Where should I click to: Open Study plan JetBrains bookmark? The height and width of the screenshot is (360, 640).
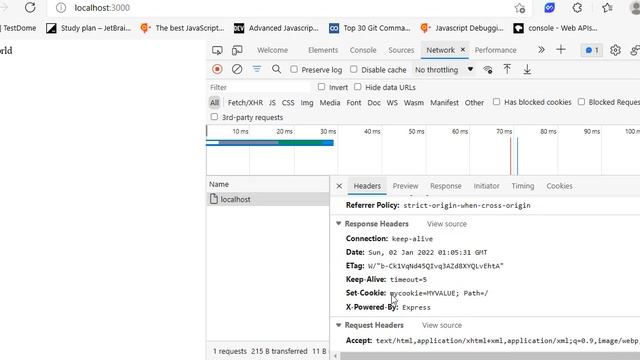click(x=88, y=28)
